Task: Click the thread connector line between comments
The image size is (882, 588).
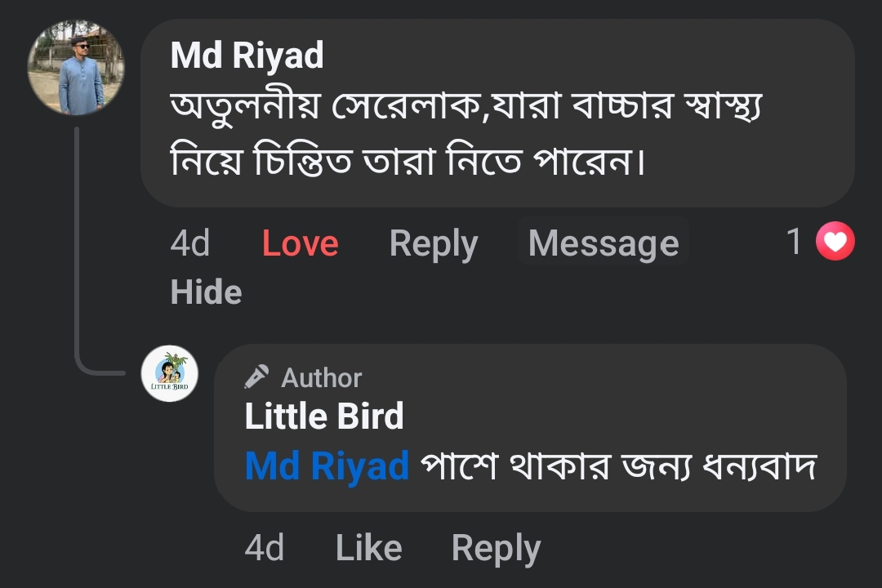Action: click(76, 245)
